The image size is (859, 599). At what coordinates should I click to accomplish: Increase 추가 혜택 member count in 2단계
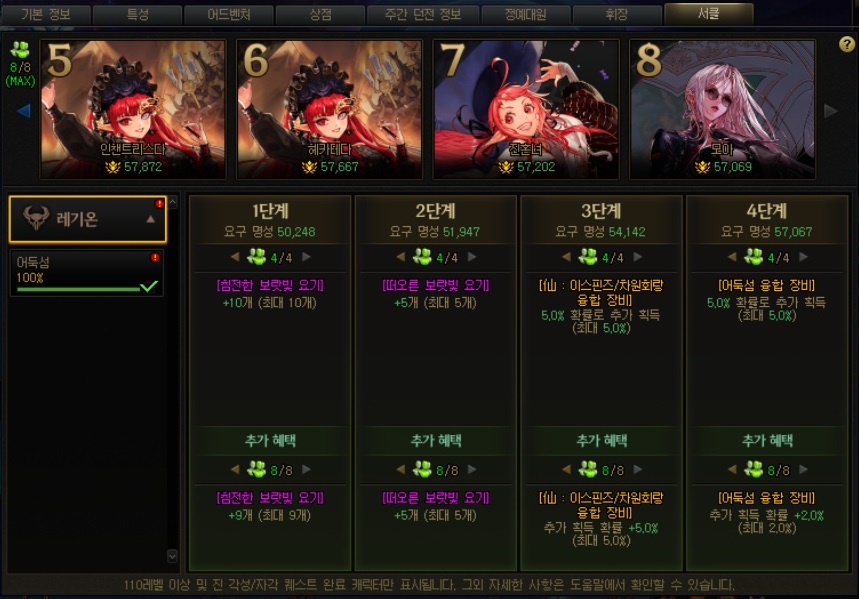(x=472, y=469)
